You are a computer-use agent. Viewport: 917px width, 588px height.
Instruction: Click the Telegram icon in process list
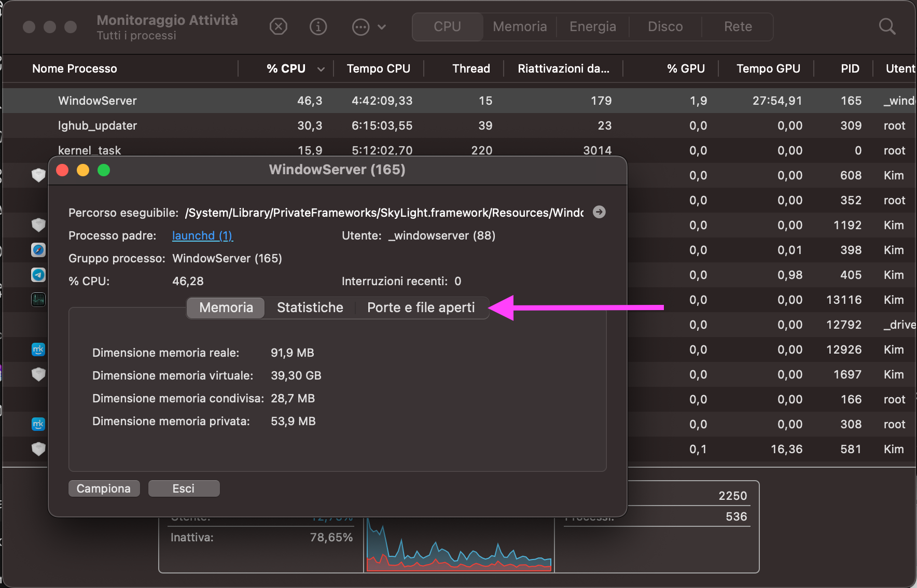(38, 275)
